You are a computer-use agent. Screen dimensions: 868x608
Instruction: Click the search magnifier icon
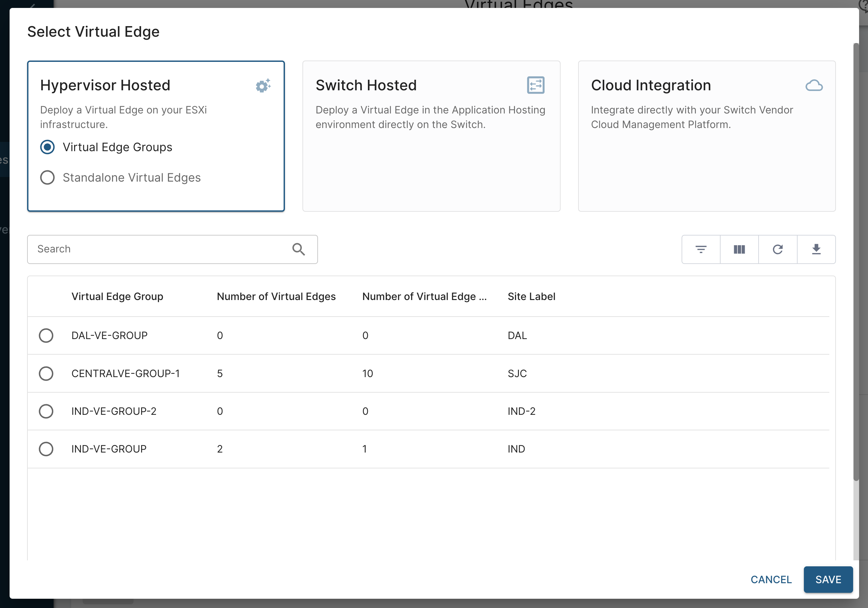click(x=298, y=249)
